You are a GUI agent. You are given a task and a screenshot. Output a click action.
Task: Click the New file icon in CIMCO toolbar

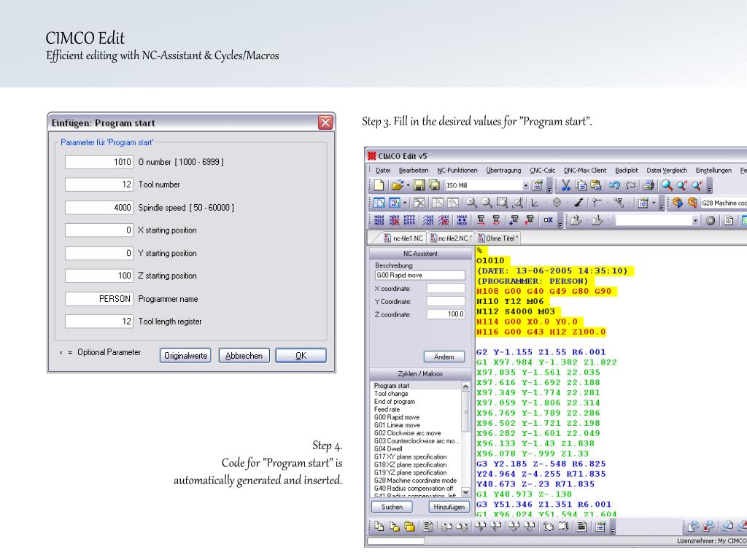tap(379, 185)
